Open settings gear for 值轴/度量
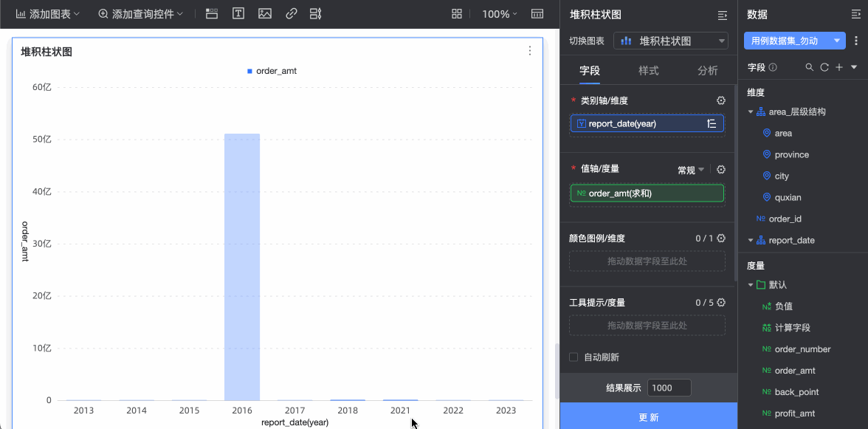The height and width of the screenshot is (429, 868). pos(720,170)
